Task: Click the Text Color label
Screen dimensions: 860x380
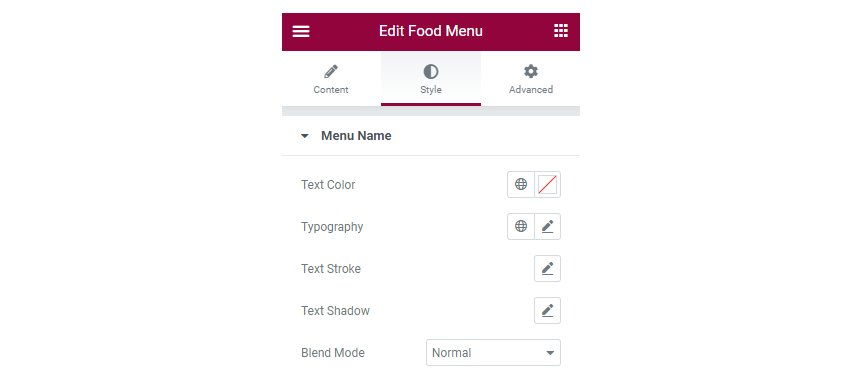Action: [328, 185]
